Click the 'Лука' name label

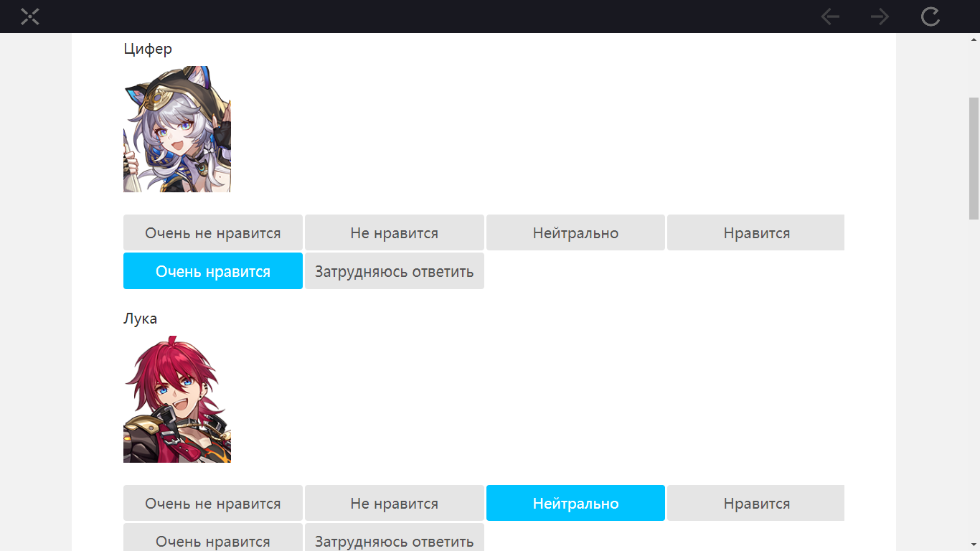[x=140, y=318]
